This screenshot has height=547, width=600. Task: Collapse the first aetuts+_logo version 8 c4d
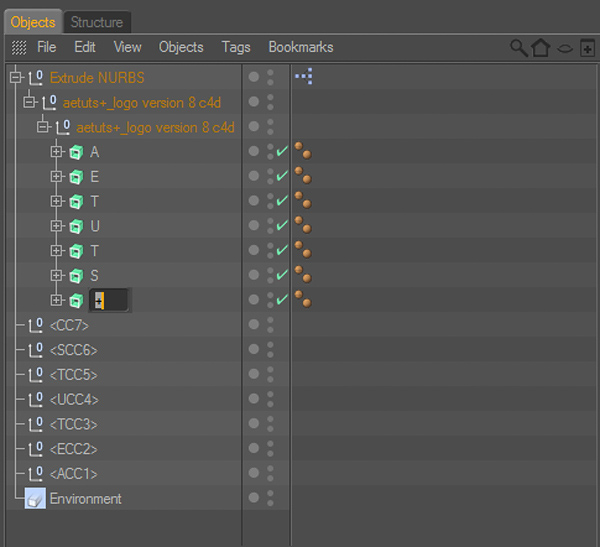click(x=29, y=102)
